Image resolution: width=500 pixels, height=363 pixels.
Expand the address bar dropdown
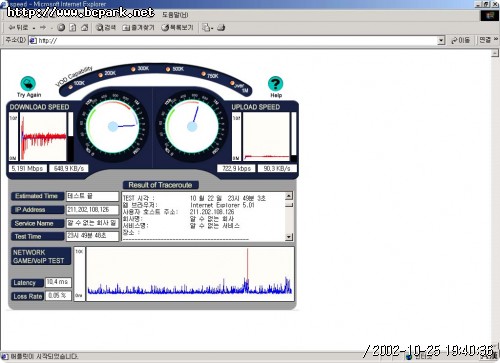pyautogui.click(x=441, y=41)
